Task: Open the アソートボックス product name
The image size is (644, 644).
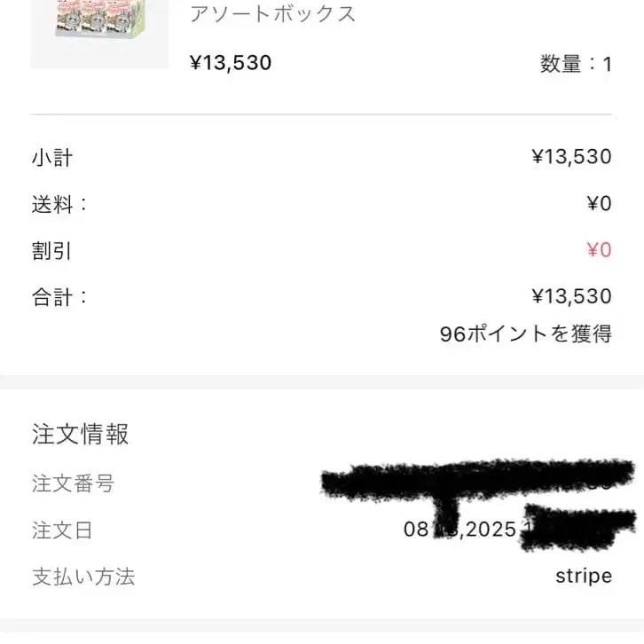Action: tap(272, 14)
